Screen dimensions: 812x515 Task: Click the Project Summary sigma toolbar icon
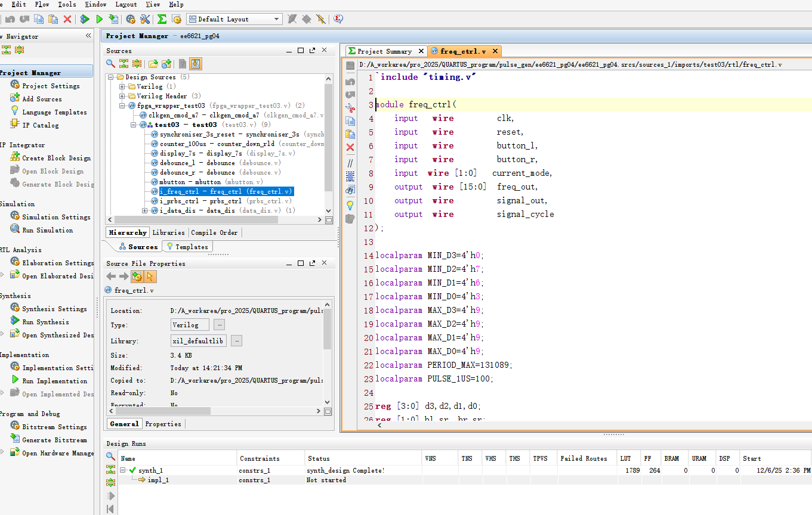pyautogui.click(x=162, y=19)
